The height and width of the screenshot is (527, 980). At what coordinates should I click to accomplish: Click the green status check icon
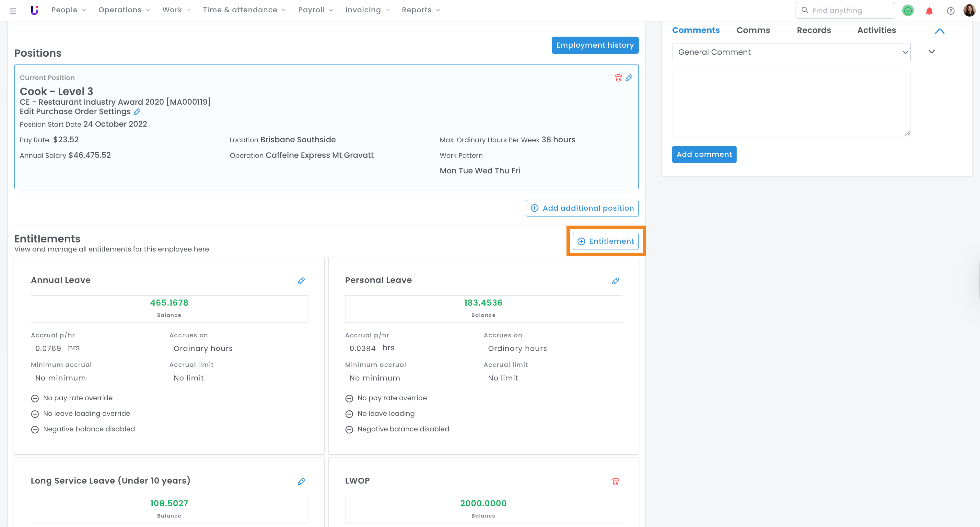[908, 11]
